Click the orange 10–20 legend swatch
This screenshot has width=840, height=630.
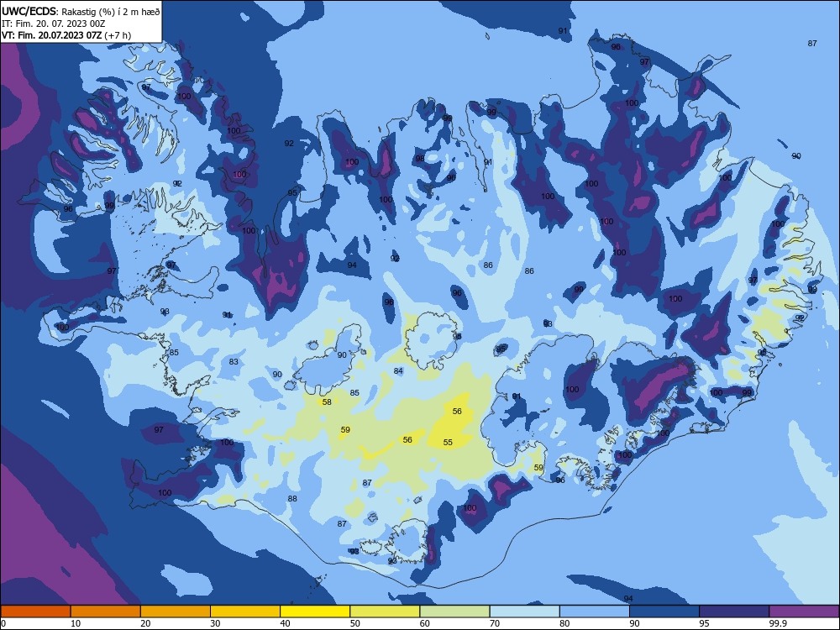[x=106, y=612]
